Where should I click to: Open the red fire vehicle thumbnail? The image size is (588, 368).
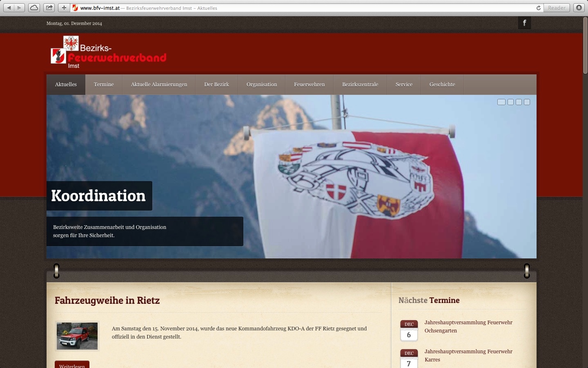coord(77,336)
